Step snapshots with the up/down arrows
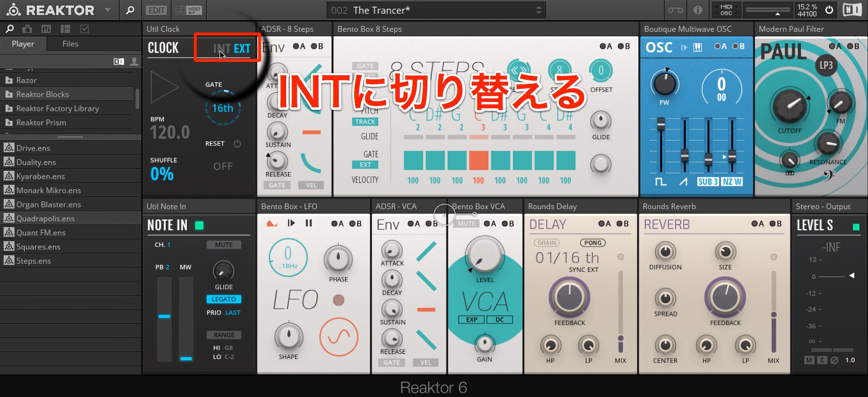Screen dimensions: 868x397 [x=539, y=10]
